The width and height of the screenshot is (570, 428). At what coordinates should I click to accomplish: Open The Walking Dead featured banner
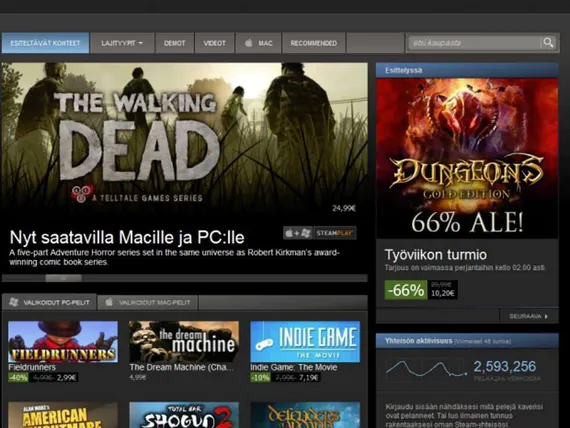click(x=185, y=168)
